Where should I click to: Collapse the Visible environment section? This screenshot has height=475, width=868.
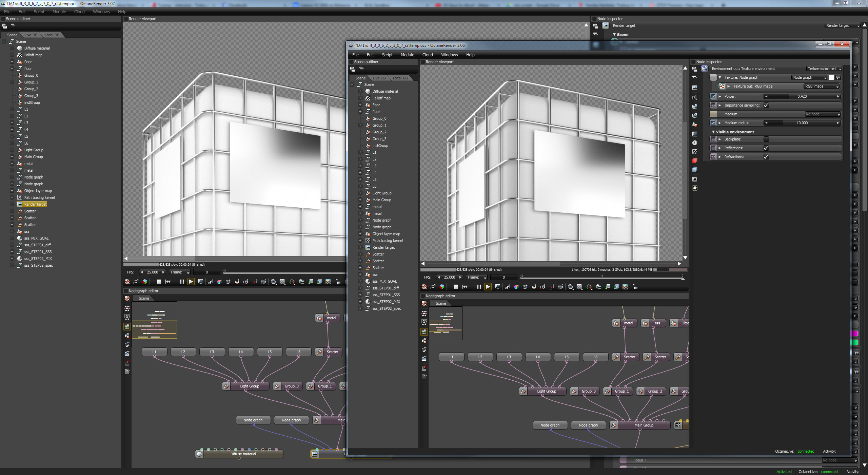[x=713, y=132]
